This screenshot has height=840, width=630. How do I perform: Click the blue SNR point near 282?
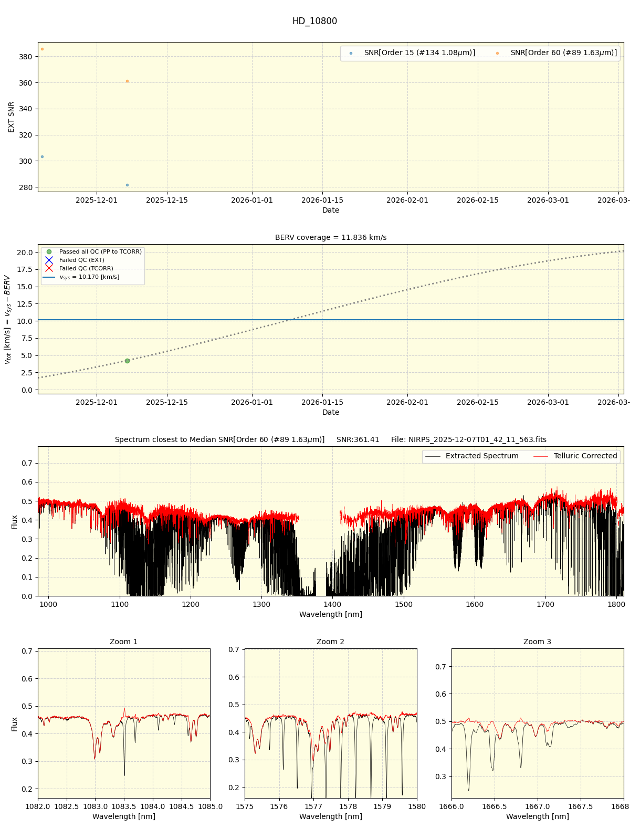point(127,185)
